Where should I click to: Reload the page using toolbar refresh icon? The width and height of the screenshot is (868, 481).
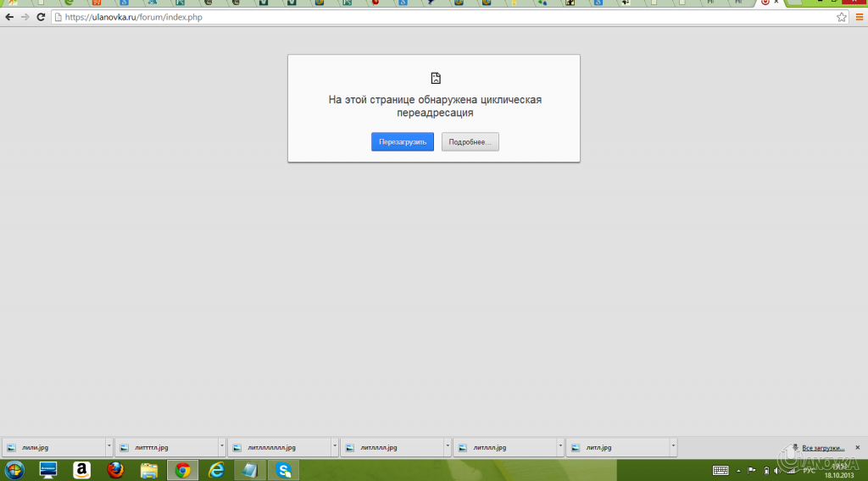point(40,17)
